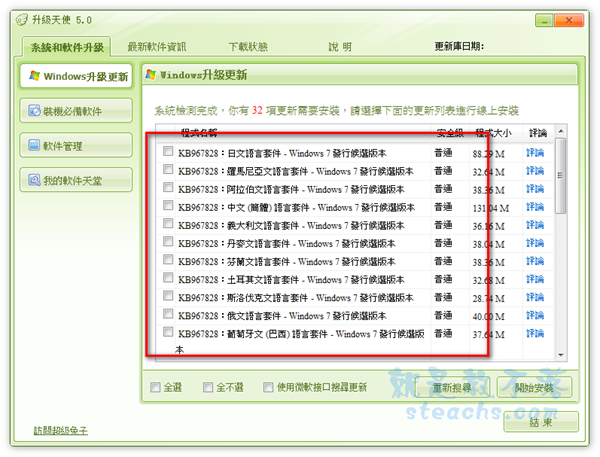Check the 羅馬尼亞文語言套件 update checkbox
600x457 pixels.
coord(168,169)
